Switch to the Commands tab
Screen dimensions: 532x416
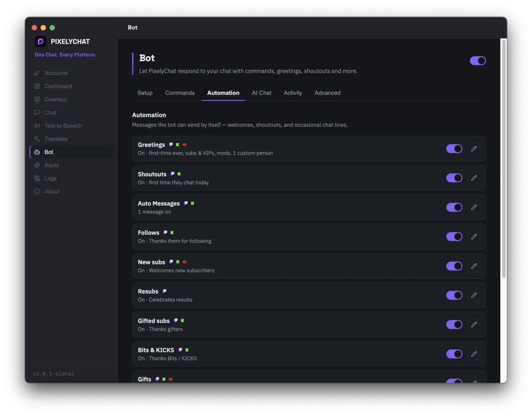click(x=180, y=93)
